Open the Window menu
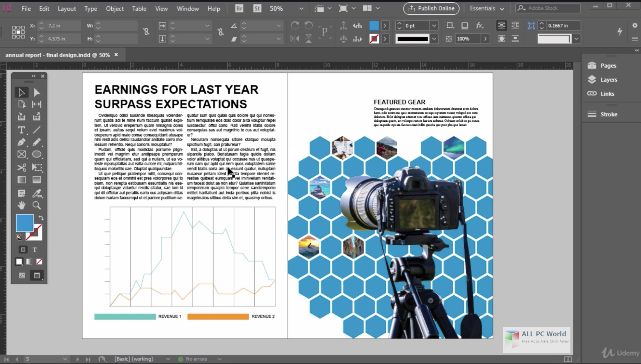 [187, 8]
